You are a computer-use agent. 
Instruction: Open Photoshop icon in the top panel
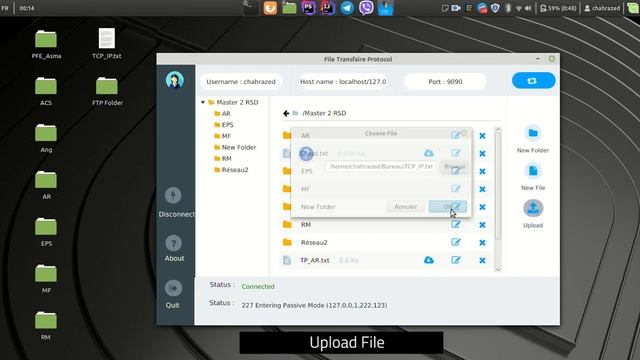pyautogui.click(x=309, y=8)
